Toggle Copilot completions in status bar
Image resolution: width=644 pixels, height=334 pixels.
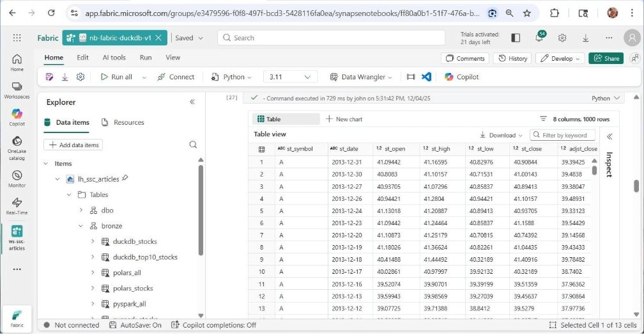213,325
